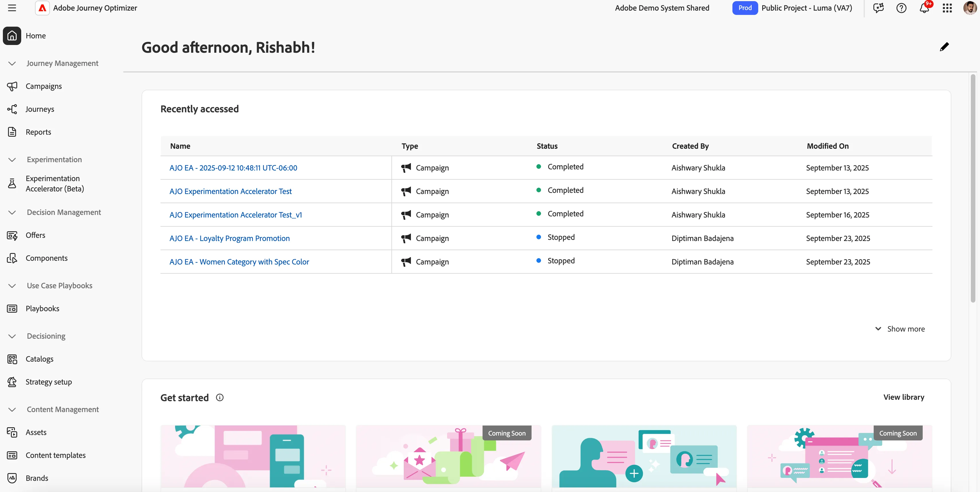Open the Help question mark icon
The width and height of the screenshot is (980, 492).
pos(901,8)
